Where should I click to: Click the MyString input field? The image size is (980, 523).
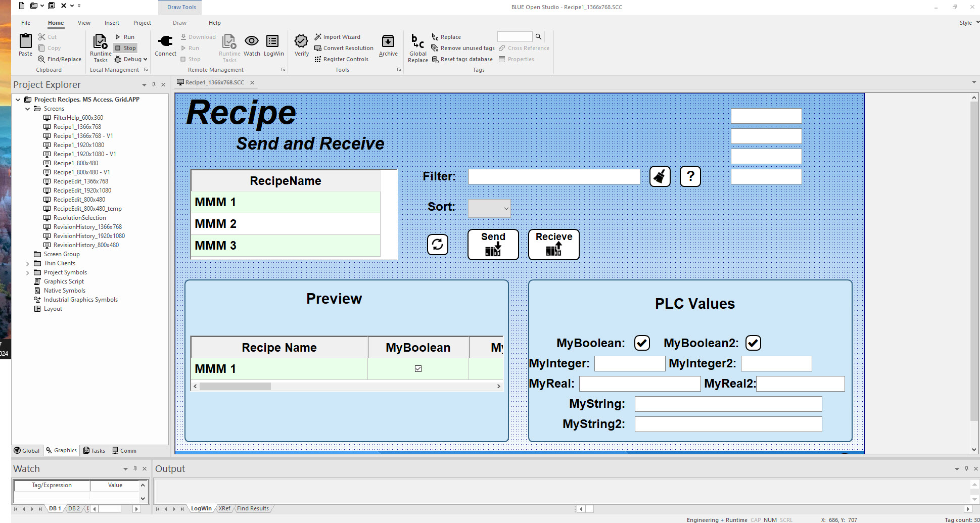(x=728, y=404)
